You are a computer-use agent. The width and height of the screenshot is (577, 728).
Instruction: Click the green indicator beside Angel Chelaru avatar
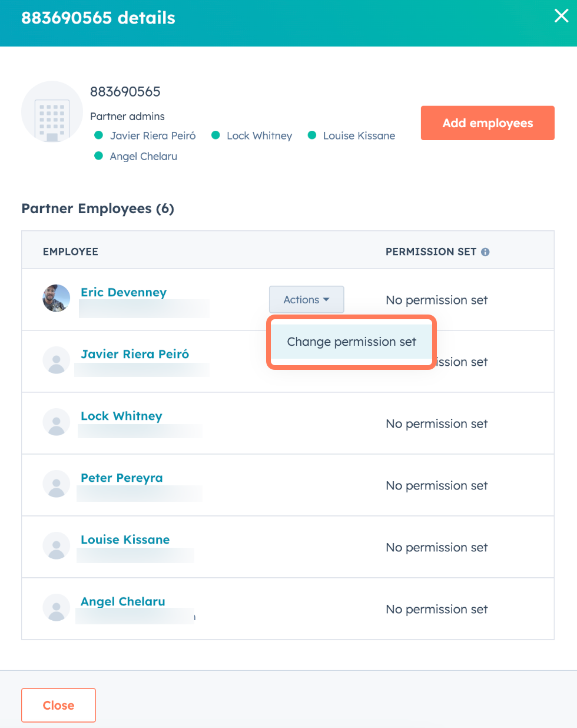click(98, 156)
